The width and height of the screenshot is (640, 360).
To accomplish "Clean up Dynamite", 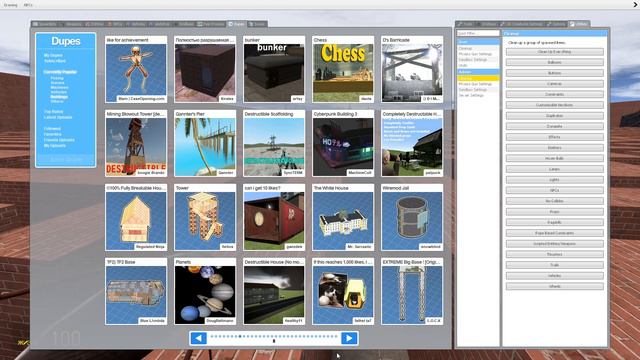I will (555, 126).
